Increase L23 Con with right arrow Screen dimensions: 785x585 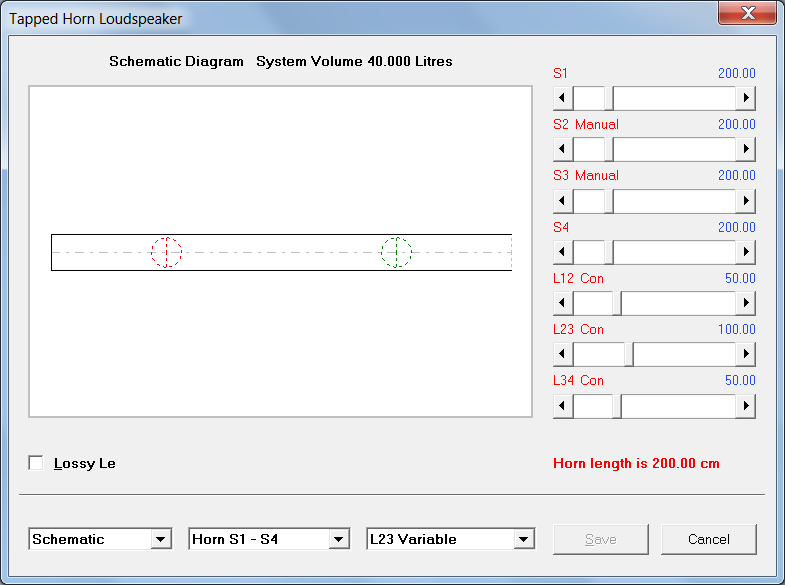point(745,354)
